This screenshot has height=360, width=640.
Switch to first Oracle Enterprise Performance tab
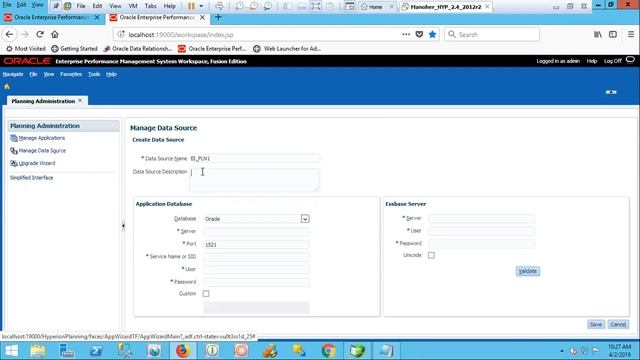tap(51, 18)
